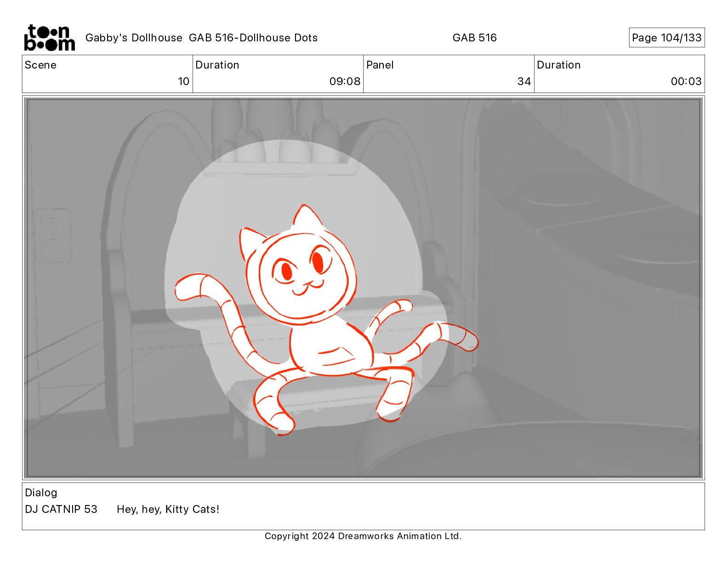Click the "GAB 516" header text
This screenshot has width=728, height=563.
click(x=474, y=38)
